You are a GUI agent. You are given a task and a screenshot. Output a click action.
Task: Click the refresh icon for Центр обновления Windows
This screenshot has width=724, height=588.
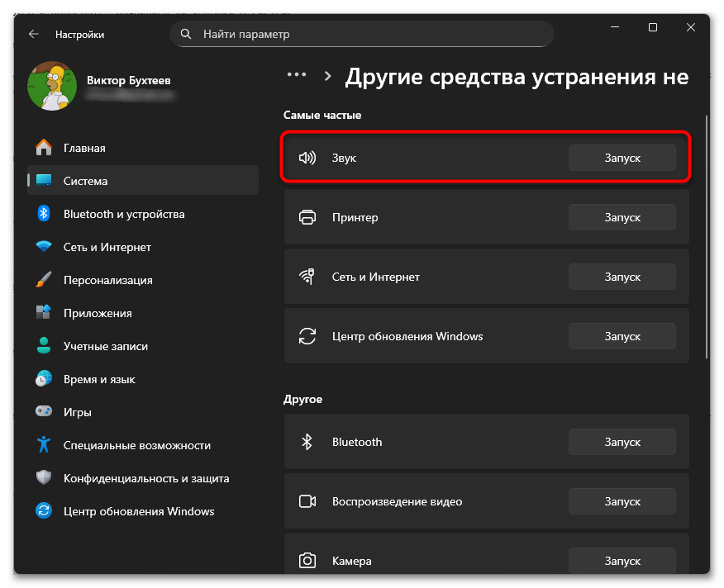click(x=307, y=335)
